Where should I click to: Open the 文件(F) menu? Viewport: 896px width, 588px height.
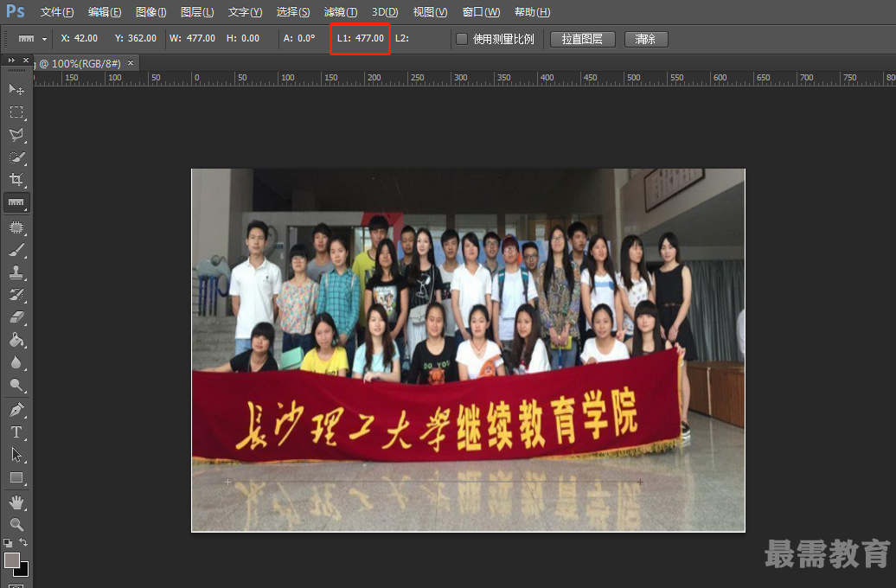[56, 12]
